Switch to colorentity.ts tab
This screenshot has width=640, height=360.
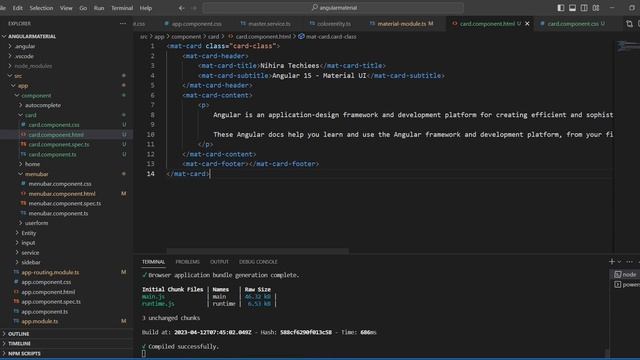pos(330,24)
